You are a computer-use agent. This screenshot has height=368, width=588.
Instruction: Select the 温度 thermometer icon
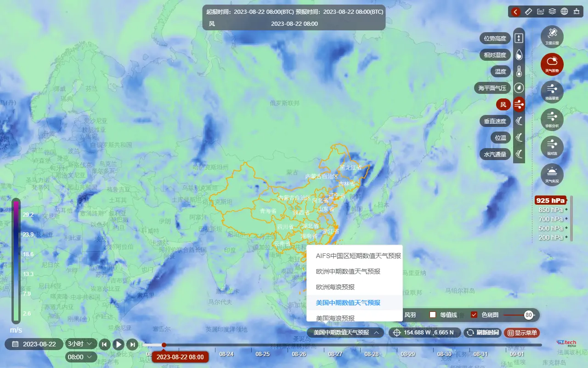point(519,71)
